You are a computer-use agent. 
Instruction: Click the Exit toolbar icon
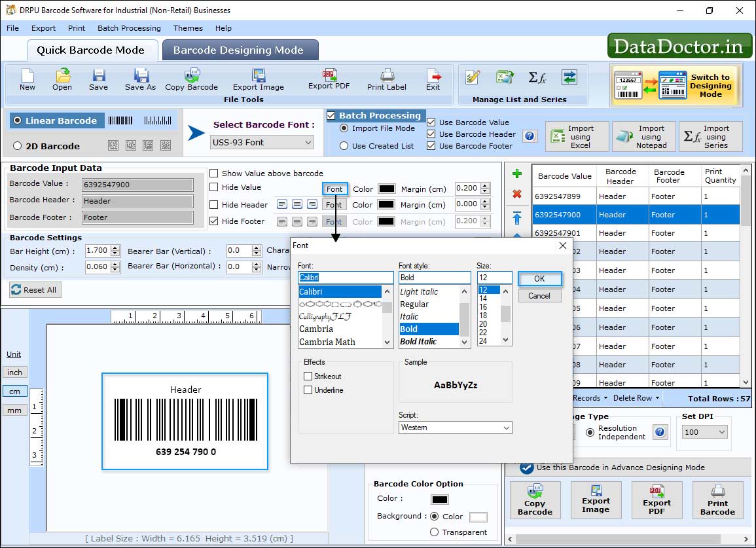[x=433, y=80]
